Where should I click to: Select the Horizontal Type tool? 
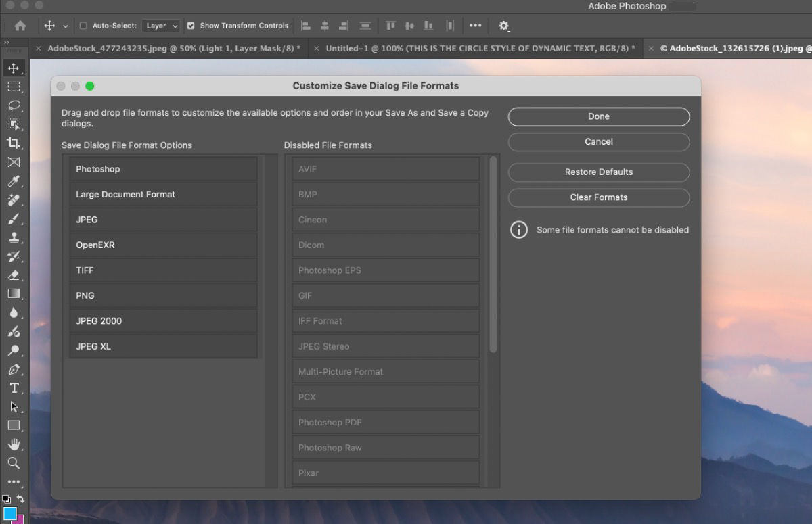click(14, 388)
